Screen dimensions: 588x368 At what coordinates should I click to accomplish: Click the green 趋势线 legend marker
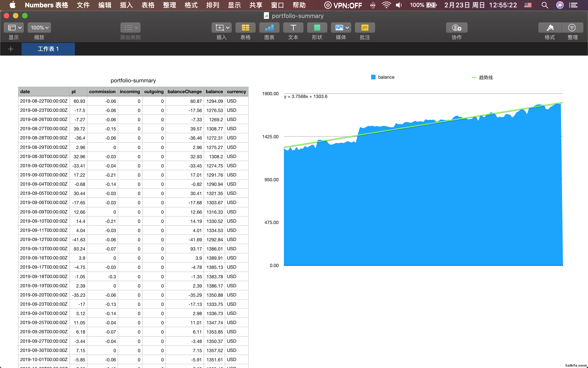(x=474, y=78)
